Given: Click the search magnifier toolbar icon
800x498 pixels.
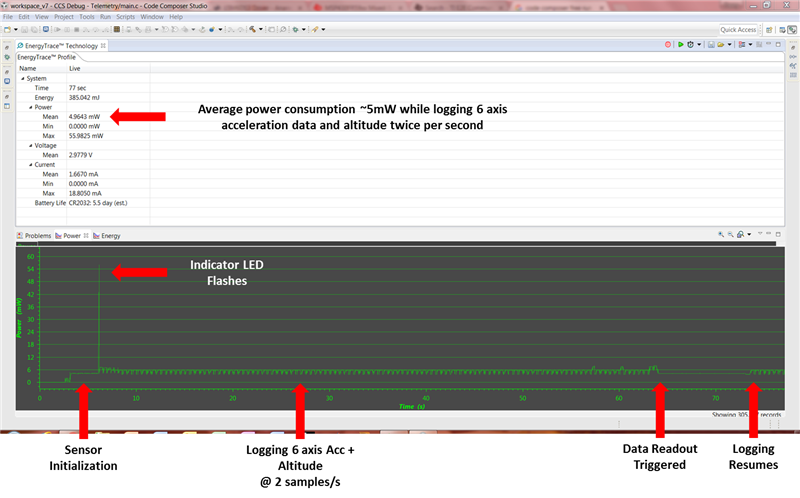Looking at the screenshot, I should [x=283, y=30].
